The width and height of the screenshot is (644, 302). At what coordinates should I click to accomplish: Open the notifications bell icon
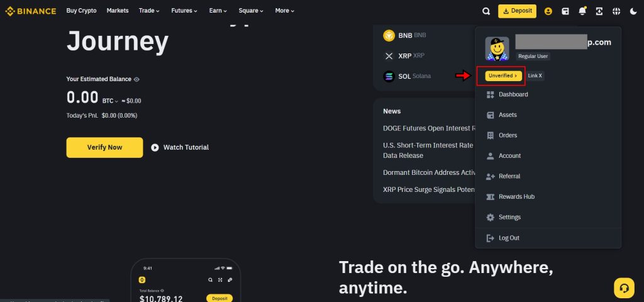tap(582, 11)
